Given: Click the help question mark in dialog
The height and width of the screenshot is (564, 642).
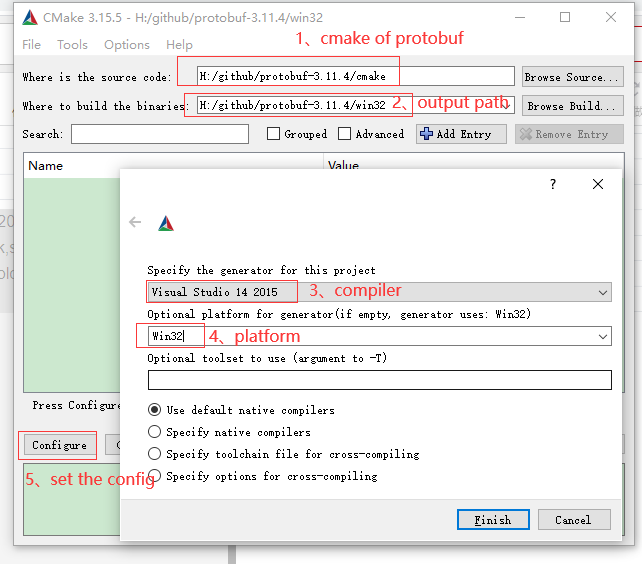Looking at the screenshot, I should [x=553, y=184].
